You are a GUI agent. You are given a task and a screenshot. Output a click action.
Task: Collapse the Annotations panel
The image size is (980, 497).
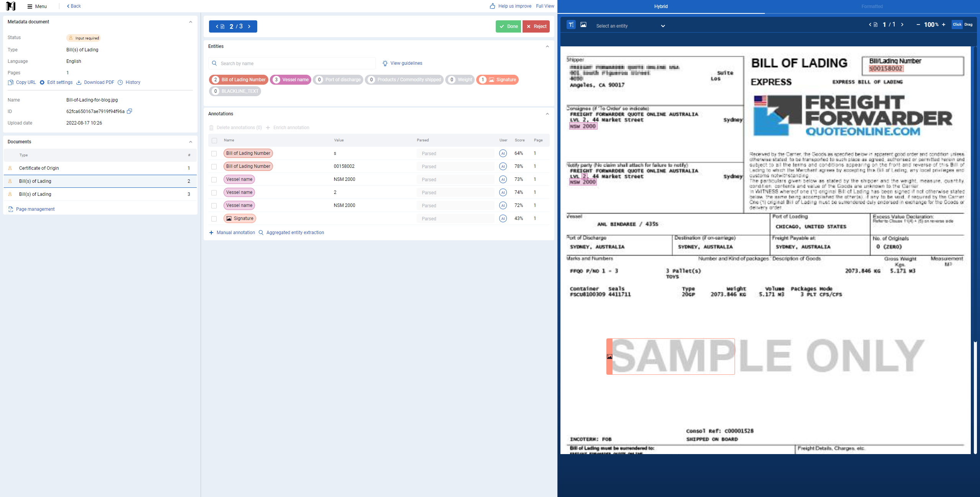[x=547, y=114]
